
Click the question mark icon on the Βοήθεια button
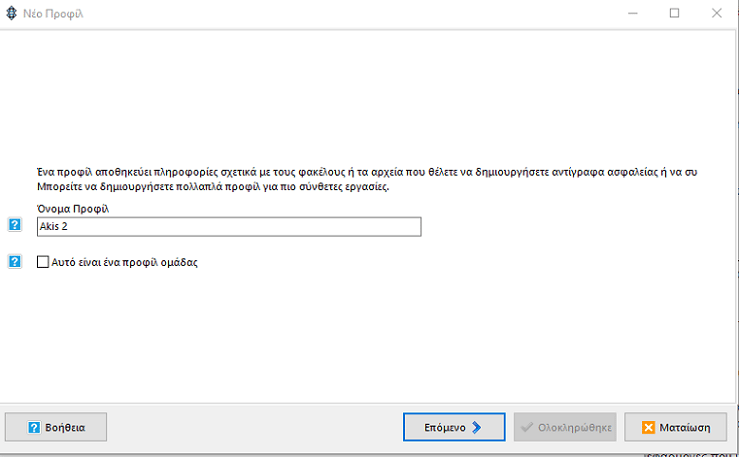(x=34, y=427)
